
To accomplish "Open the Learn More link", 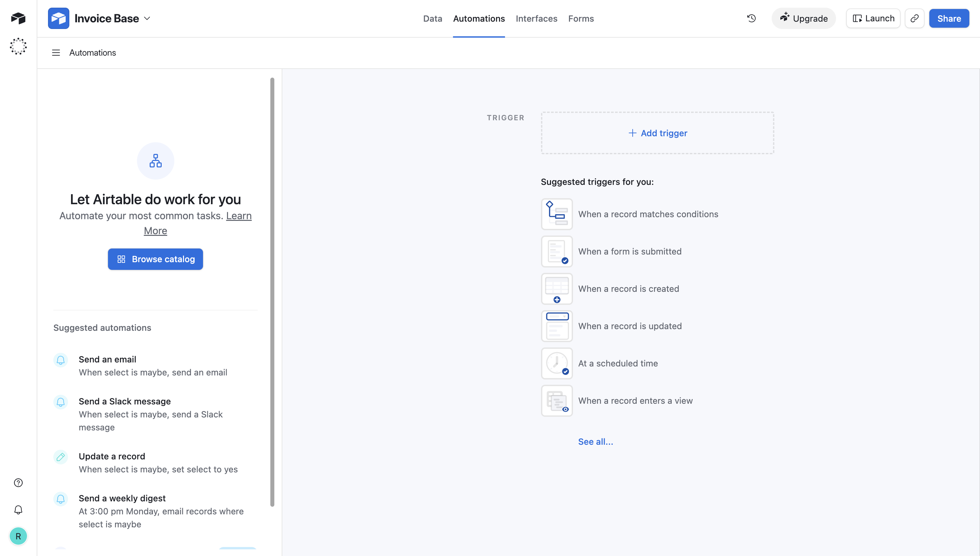I will [238, 216].
